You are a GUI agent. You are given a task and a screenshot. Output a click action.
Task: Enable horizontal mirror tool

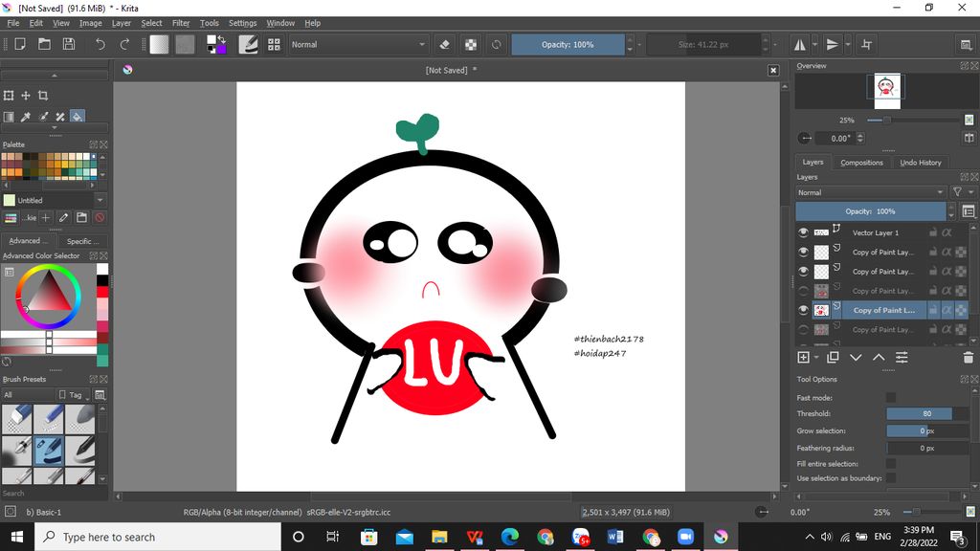coord(799,44)
